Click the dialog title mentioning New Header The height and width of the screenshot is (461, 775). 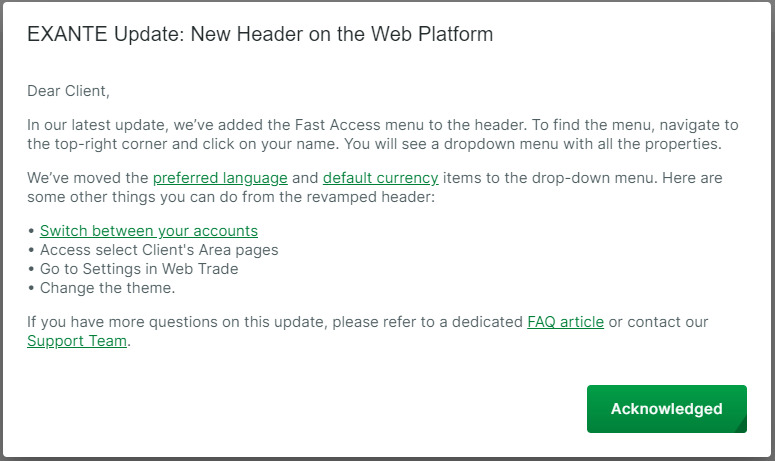[x=260, y=34]
